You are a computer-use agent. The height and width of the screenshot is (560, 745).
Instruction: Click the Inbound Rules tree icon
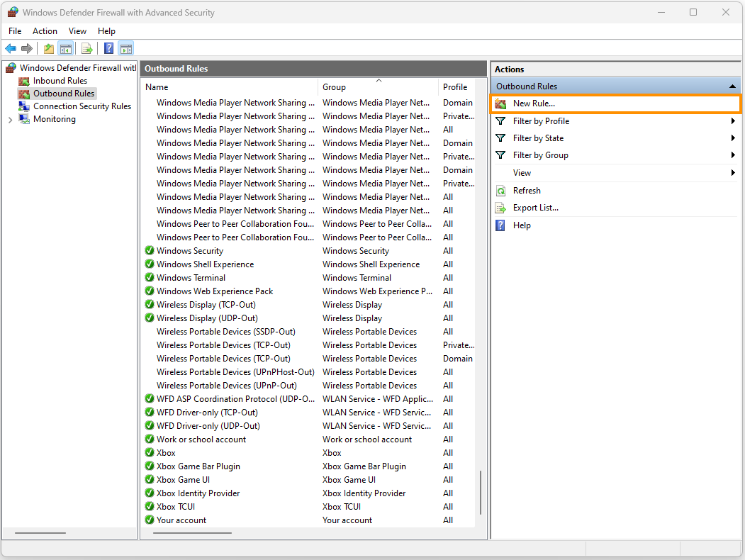tap(24, 82)
